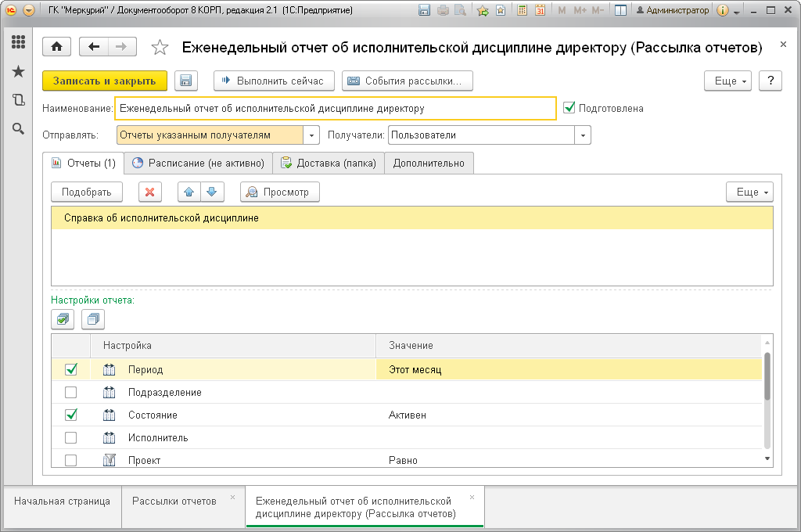Enable the Исполнитель setting checkbox

pos(71,437)
